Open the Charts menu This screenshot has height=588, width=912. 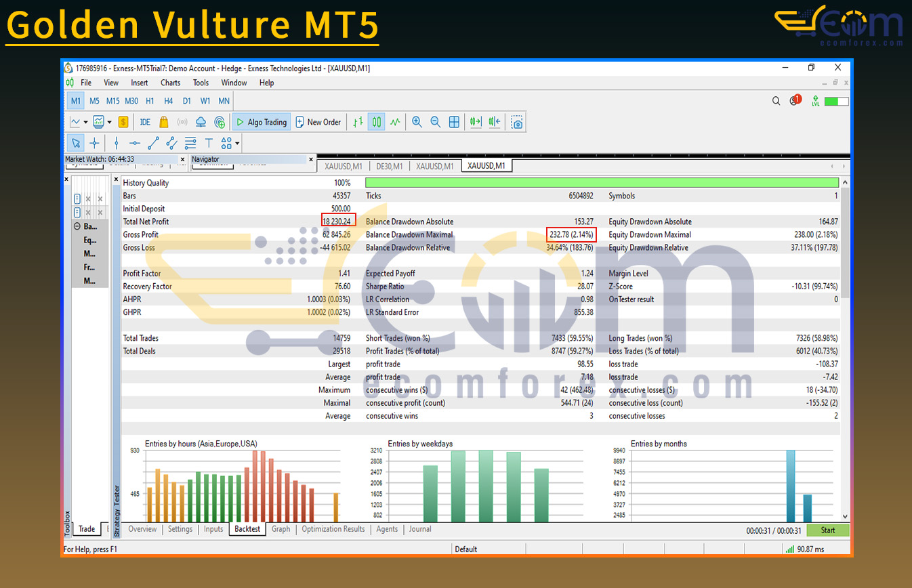(171, 83)
